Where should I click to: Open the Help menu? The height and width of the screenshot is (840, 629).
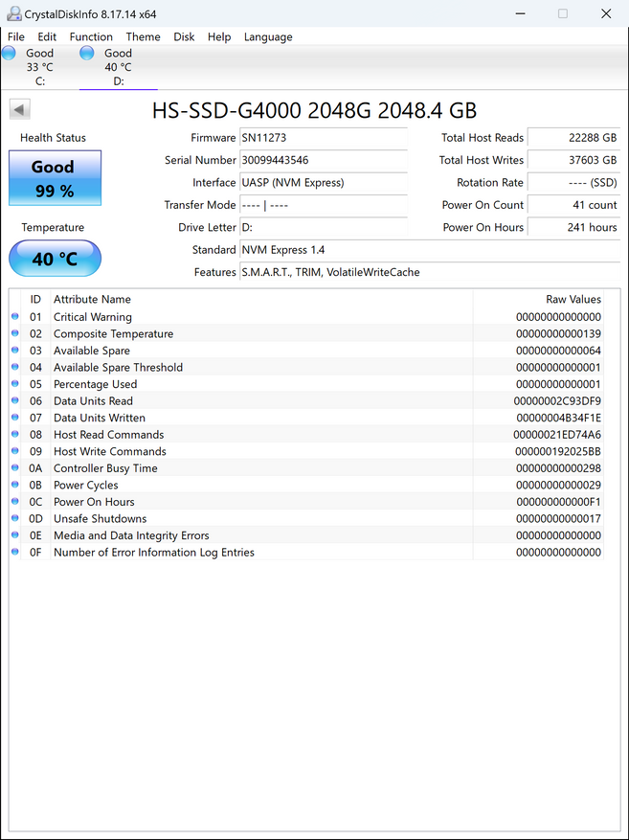(x=219, y=37)
